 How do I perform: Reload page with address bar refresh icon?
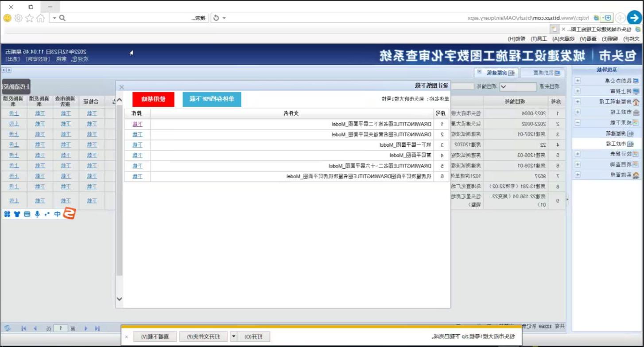216,18
